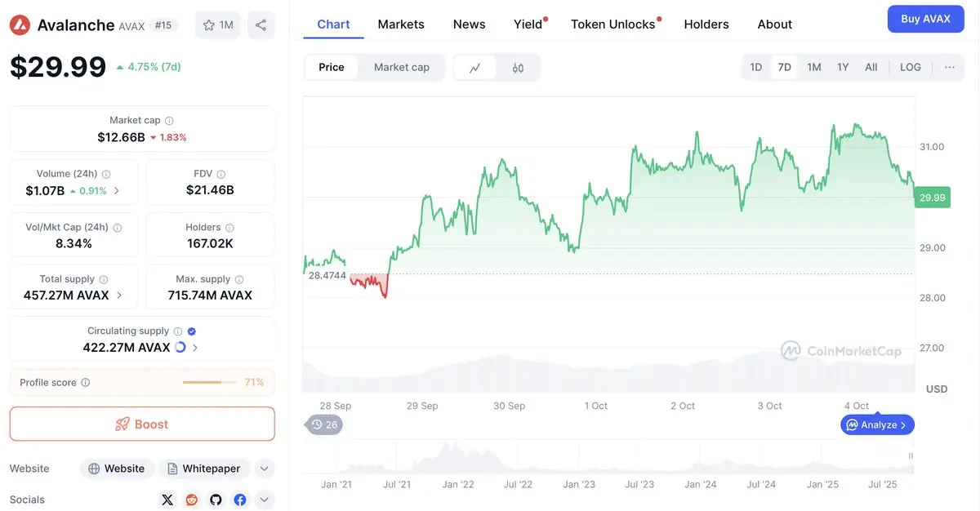Open the X (Twitter) social icon

coord(167,500)
